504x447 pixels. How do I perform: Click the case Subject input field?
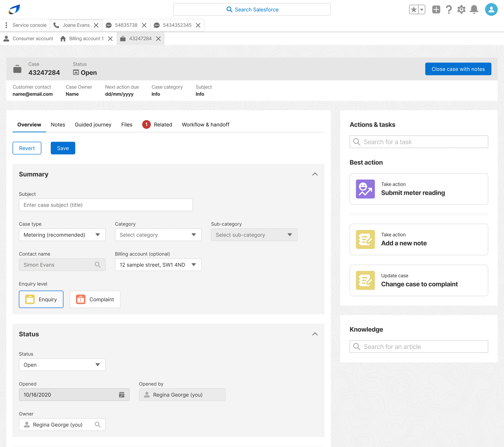point(106,205)
